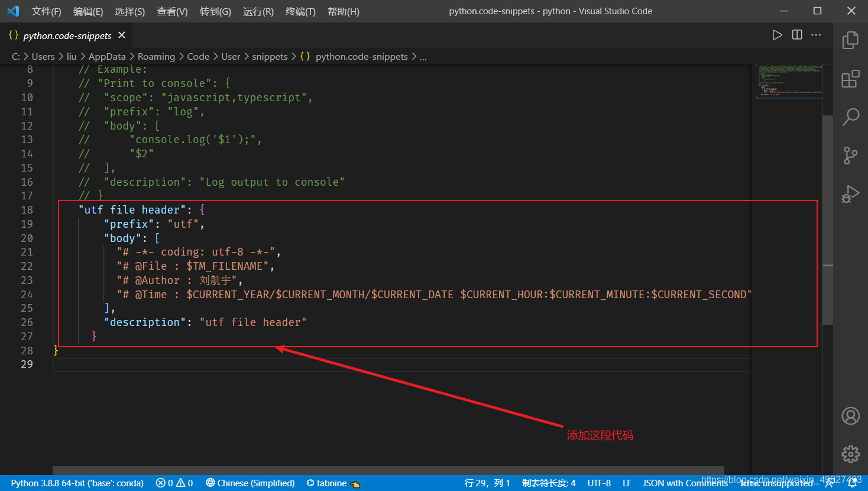Click line number 18 in gutter
Screen dimensions: 868x491
(27, 210)
